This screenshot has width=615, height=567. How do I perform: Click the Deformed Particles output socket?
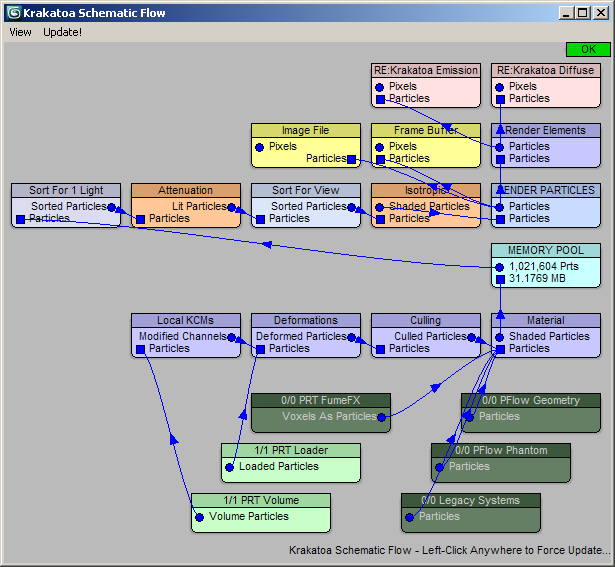click(x=352, y=337)
